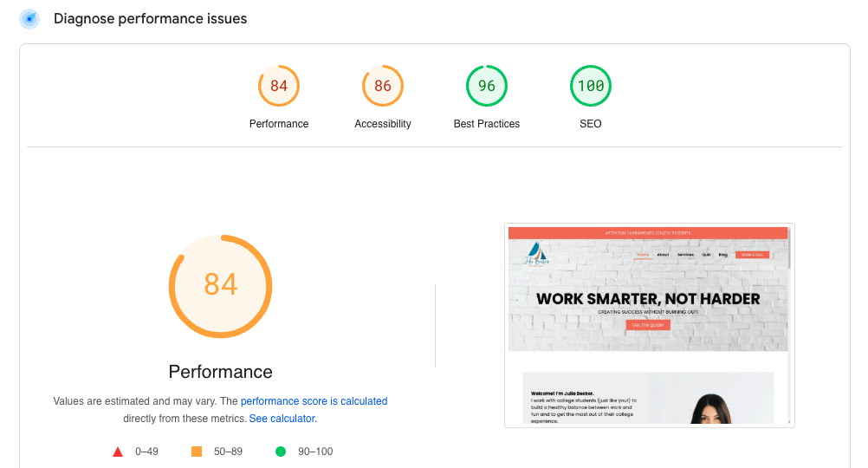This screenshot has height=468, width=868.
Task: Click the preview screenshot scrollbar
Action: pyautogui.click(x=789, y=325)
